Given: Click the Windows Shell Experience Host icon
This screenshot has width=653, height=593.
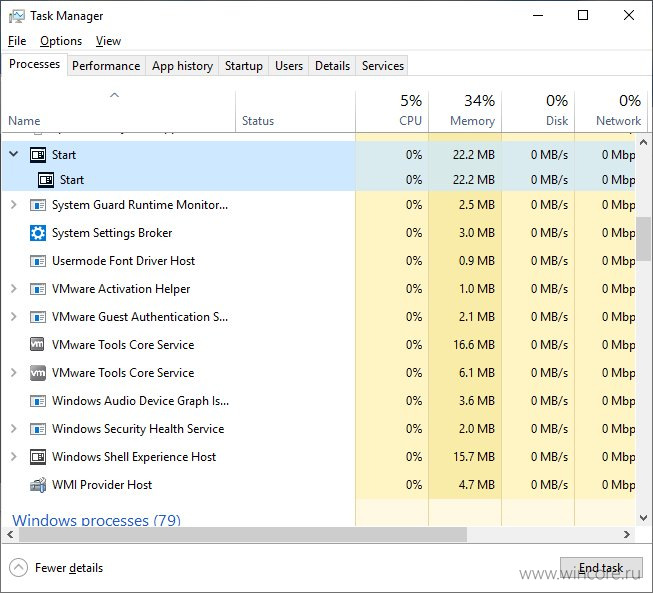Looking at the screenshot, I should pos(38,457).
